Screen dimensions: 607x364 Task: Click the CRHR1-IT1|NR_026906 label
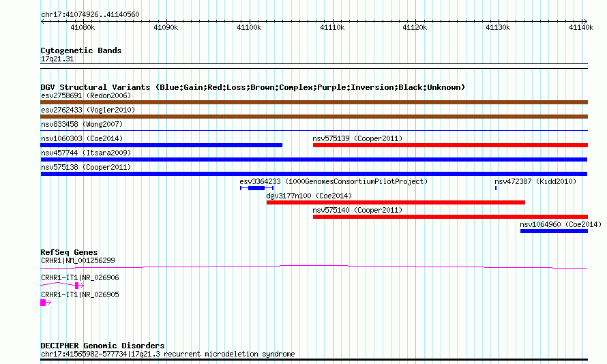(x=80, y=277)
